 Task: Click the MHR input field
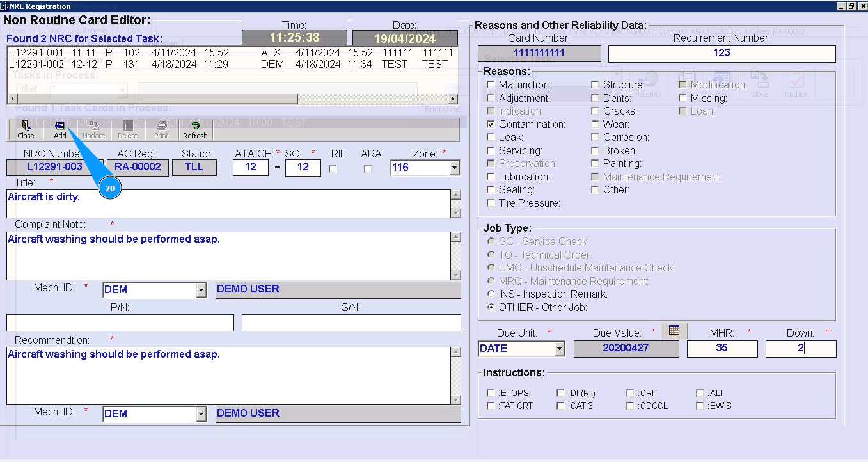[x=722, y=349]
